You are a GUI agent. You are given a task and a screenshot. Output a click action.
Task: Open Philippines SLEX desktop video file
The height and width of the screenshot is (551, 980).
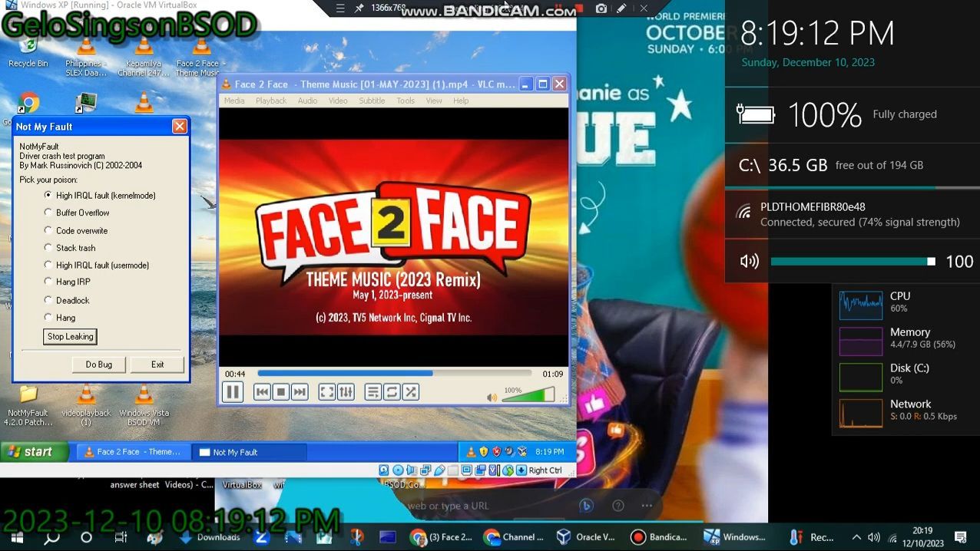(x=86, y=58)
